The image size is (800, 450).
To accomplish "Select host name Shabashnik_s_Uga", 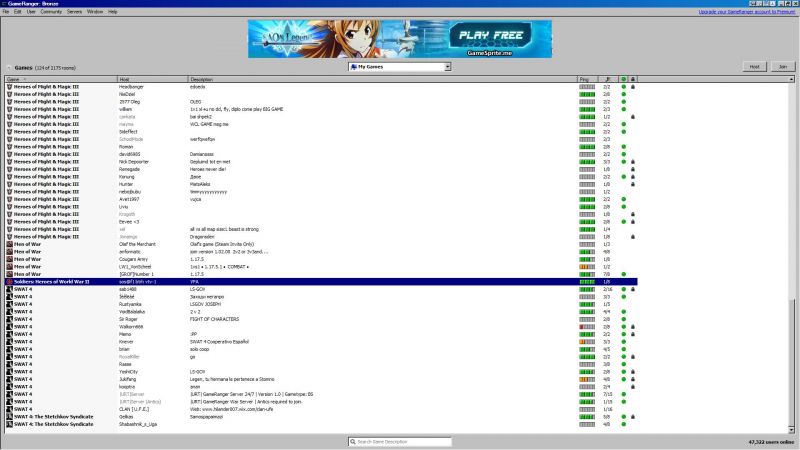I will tap(138, 424).
